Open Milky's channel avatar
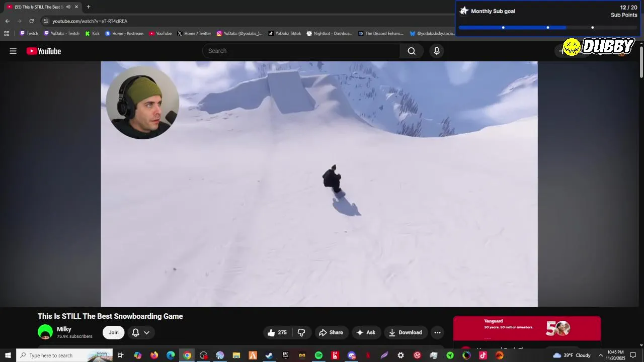This screenshot has width=644, height=362. 45,332
